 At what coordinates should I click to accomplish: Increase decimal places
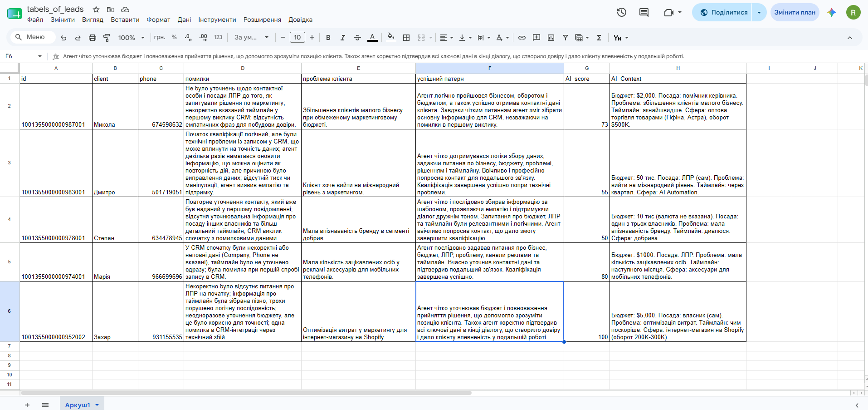coord(204,38)
